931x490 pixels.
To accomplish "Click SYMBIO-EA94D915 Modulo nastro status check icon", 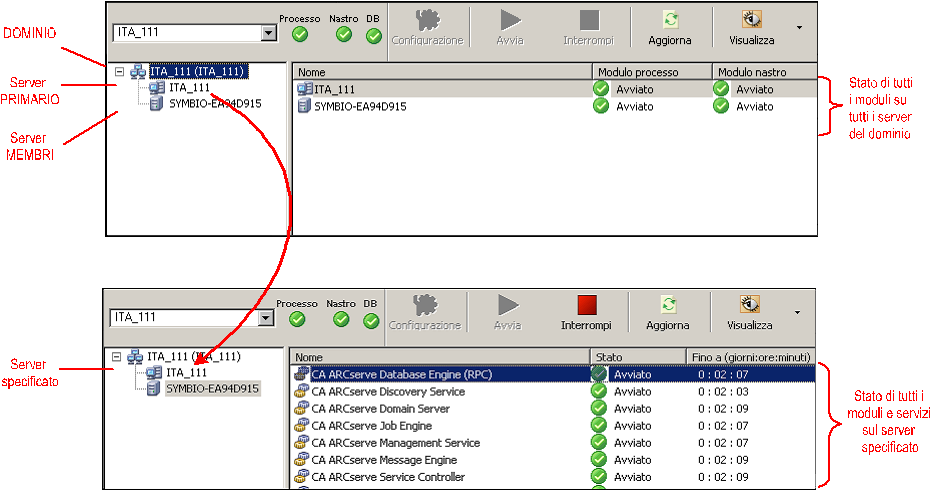I will coord(721,106).
